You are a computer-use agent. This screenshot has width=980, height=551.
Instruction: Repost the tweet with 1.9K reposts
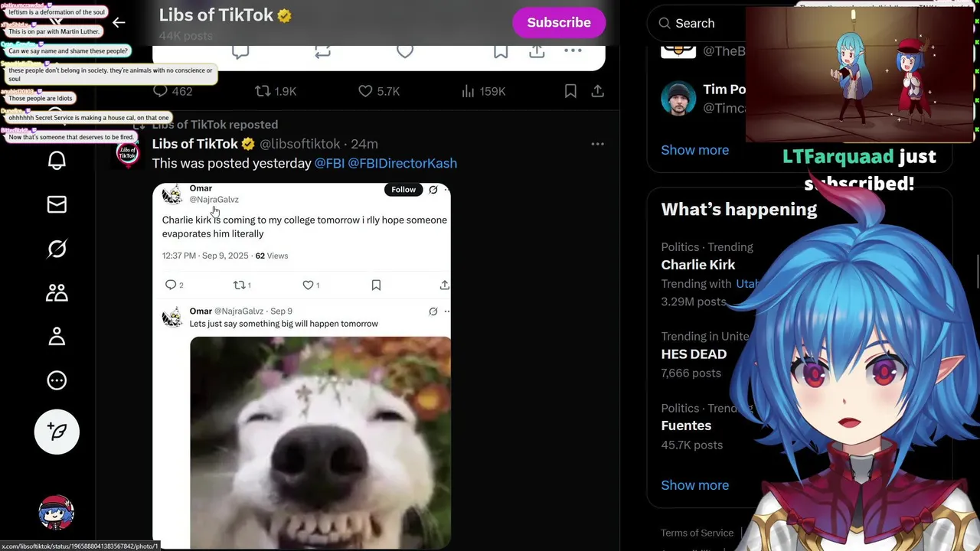(276, 91)
